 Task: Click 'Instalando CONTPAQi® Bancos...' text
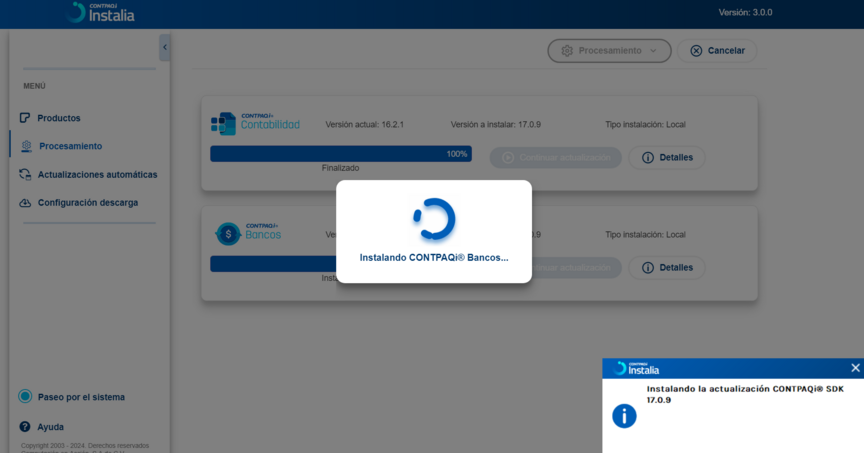pyautogui.click(x=434, y=257)
